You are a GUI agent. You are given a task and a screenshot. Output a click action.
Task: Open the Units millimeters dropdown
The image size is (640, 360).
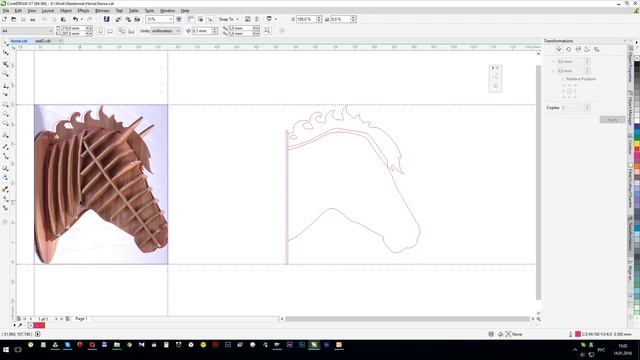pos(166,31)
